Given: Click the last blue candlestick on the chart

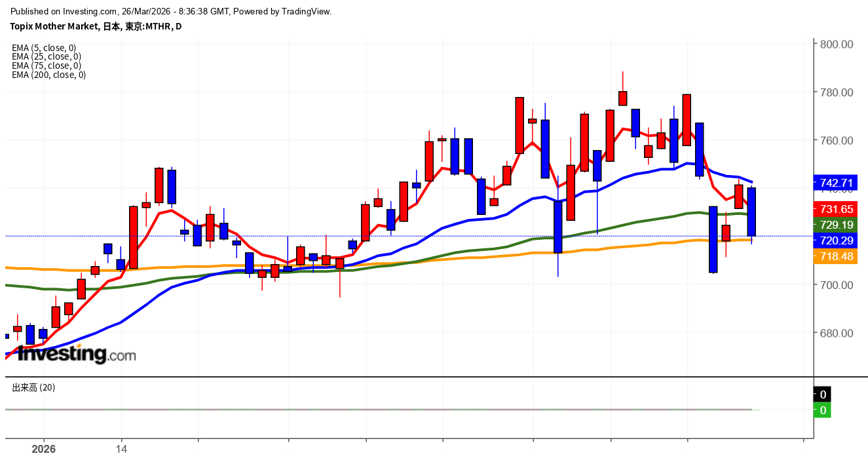Looking at the screenshot, I should tap(751, 212).
